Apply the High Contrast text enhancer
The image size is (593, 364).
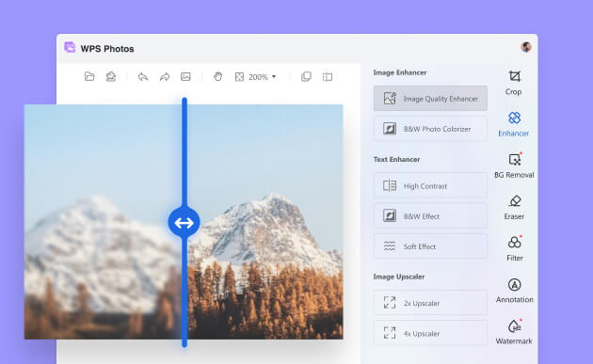[430, 185]
